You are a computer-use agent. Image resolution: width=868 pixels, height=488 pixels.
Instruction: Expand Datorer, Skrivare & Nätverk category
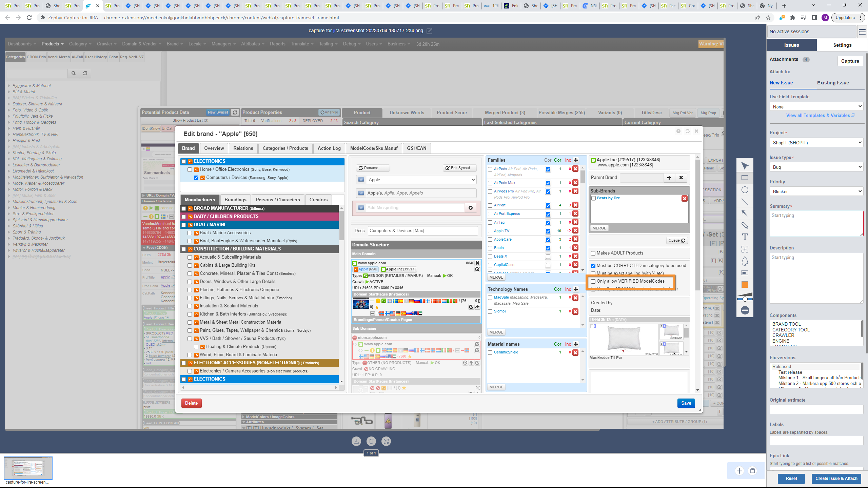tap(9, 104)
